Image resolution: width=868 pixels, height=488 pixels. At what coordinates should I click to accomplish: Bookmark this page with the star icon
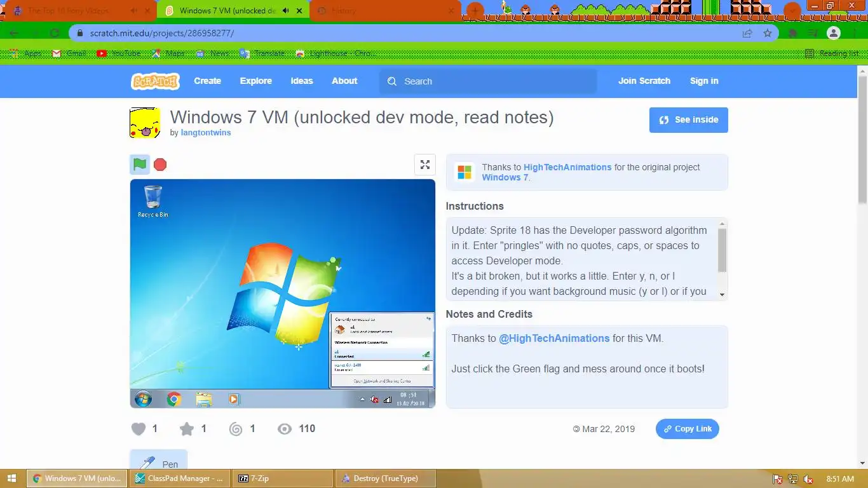click(768, 33)
